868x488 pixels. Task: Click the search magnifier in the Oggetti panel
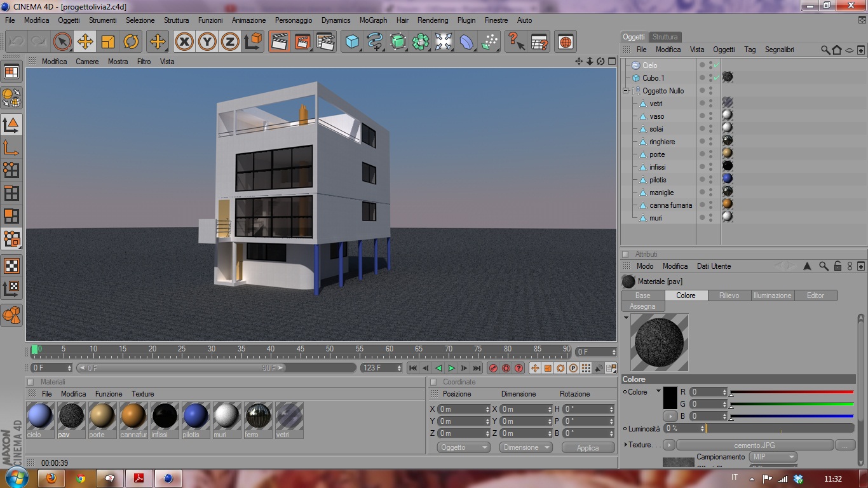825,50
